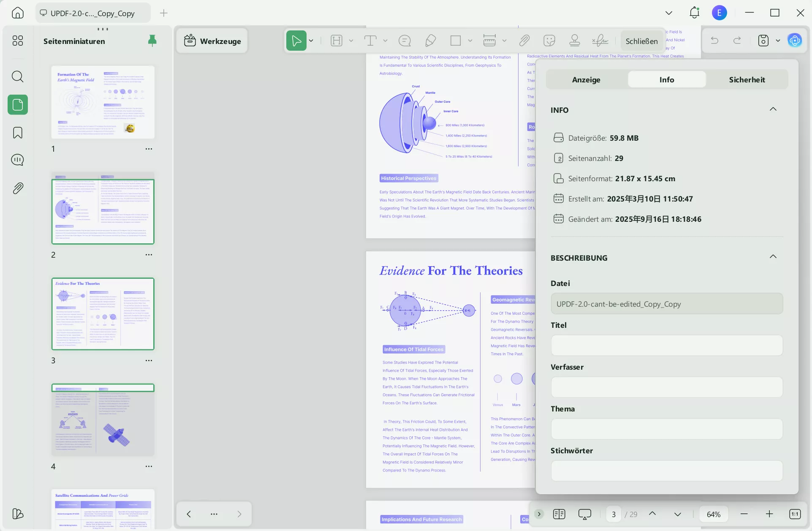Viewport: 812px width, 531px height.
Task: Click the Schließen button
Action: (641, 41)
